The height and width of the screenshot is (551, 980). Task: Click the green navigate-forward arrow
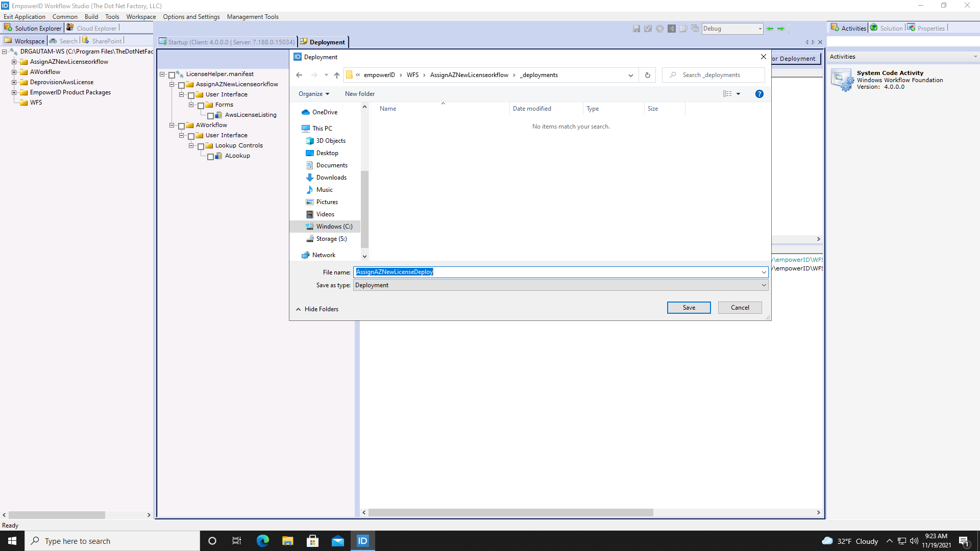[x=781, y=29]
